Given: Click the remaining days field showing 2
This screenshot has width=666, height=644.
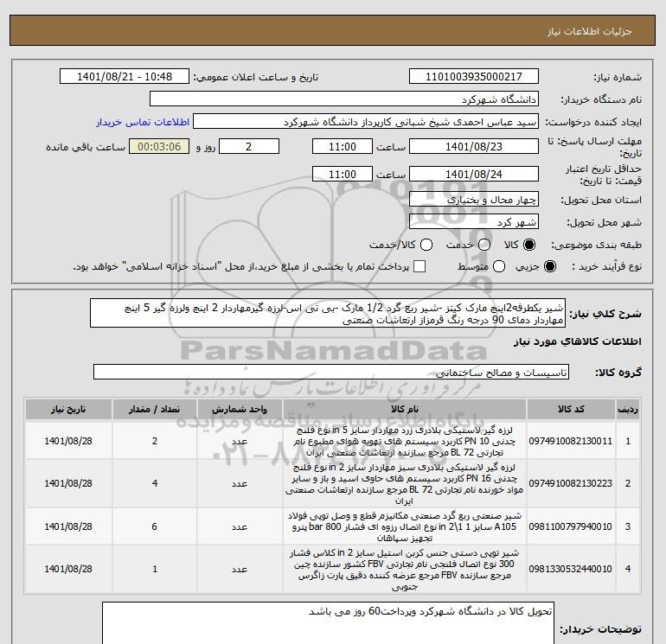Looking at the screenshot, I should point(249,147).
